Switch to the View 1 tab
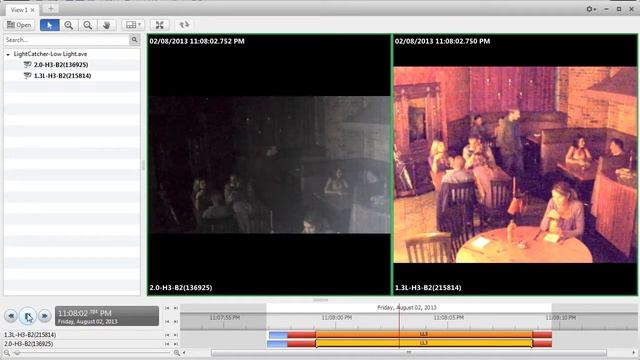640x360 pixels. 19,9
